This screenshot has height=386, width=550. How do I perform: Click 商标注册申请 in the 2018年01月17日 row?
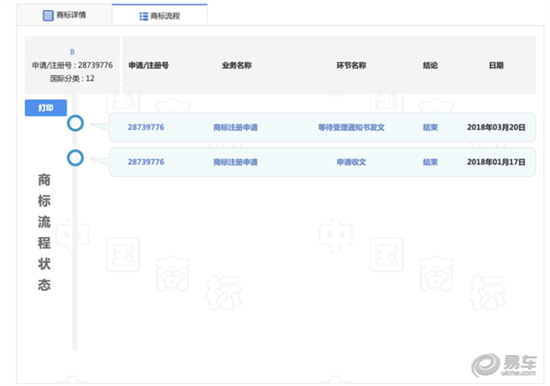pyautogui.click(x=235, y=162)
